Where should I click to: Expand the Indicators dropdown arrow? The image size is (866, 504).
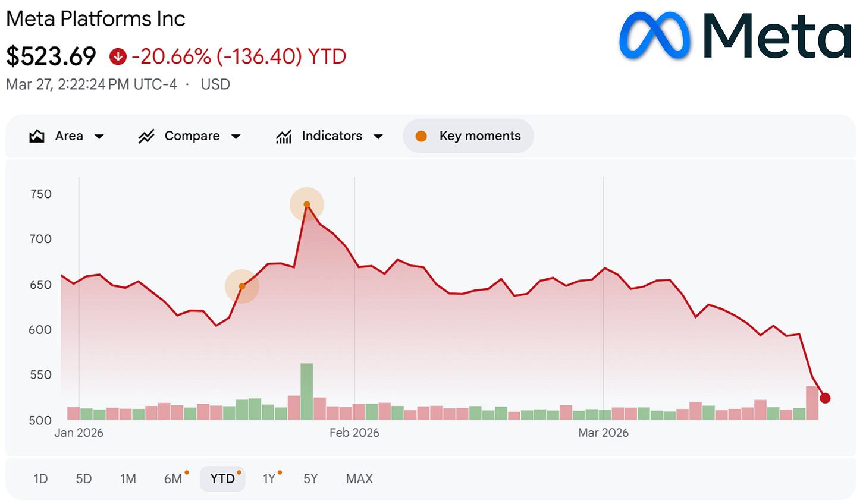378,137
